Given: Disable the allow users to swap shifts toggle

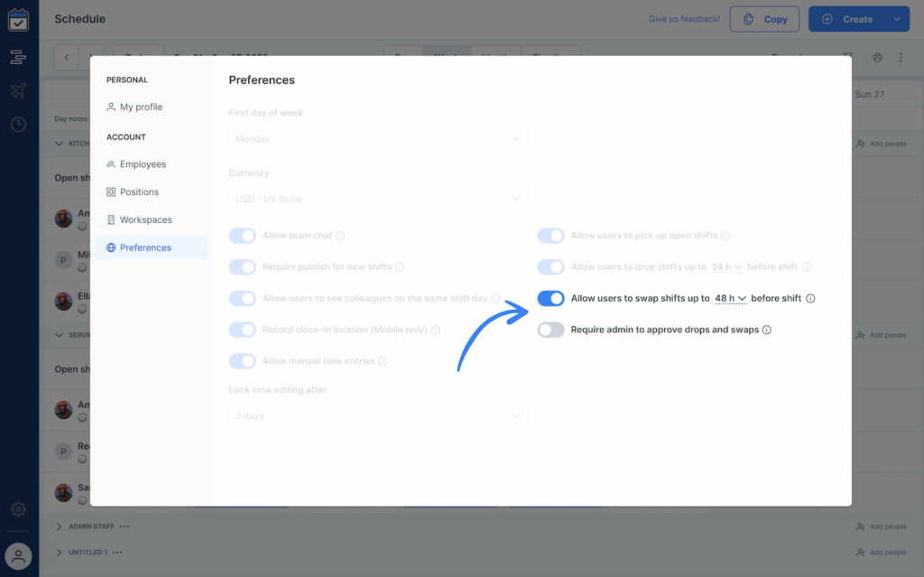Looking at the screenshot, I should tap(550, 299).
